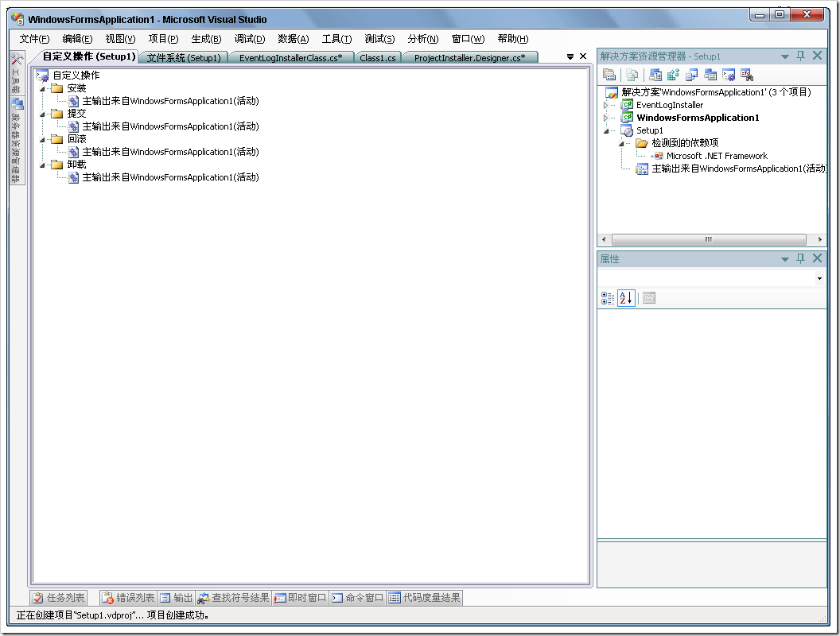The image size is (840, 636).
Task: Open the 错误列表 bottom tab
Action: tap(129, 598)
